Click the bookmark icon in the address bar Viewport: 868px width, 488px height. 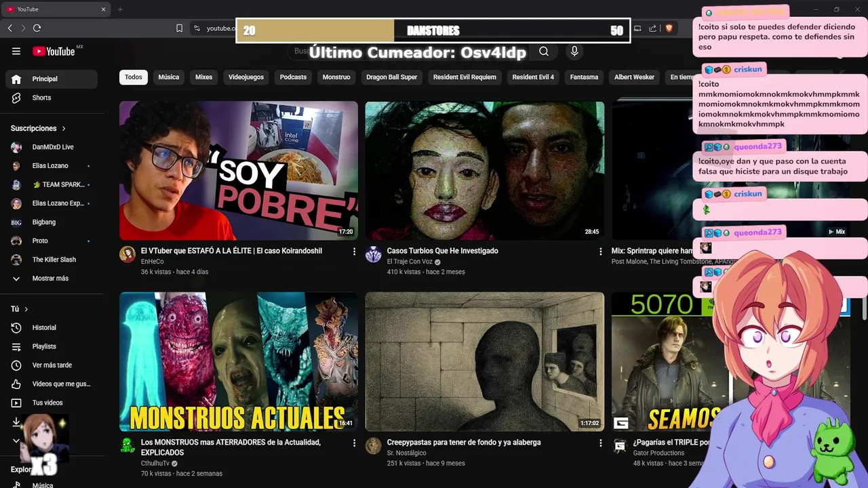179,28
